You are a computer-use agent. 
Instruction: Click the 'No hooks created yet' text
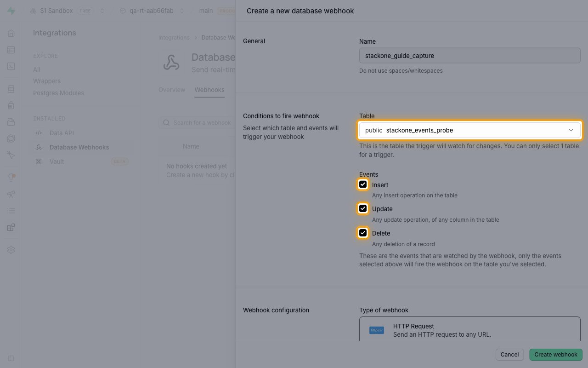point(197,166)
